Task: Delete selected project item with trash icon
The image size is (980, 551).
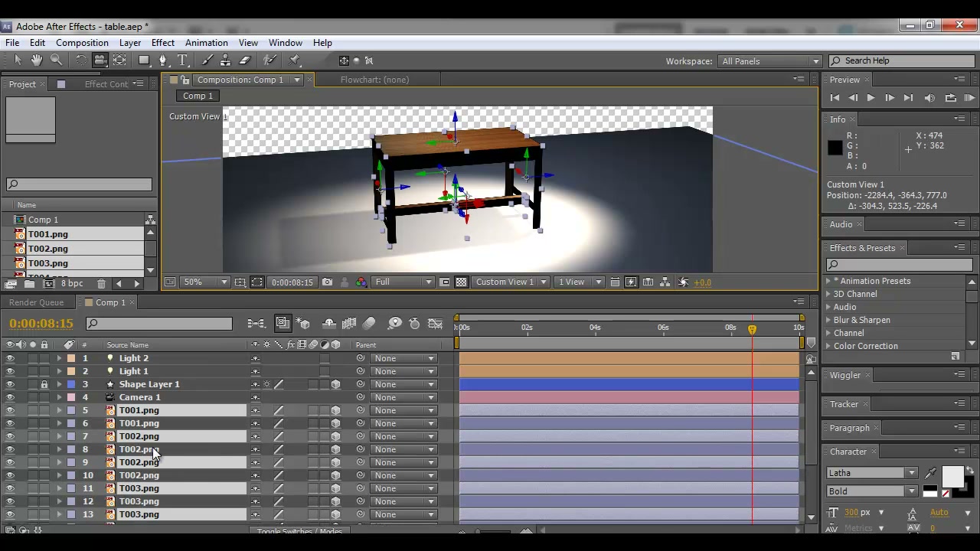Action: pos(101,284)
